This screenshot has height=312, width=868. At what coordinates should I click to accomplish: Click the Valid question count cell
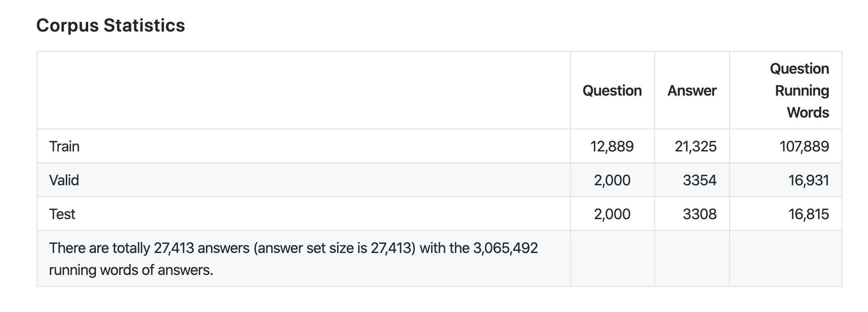click(x=612, y=180)
